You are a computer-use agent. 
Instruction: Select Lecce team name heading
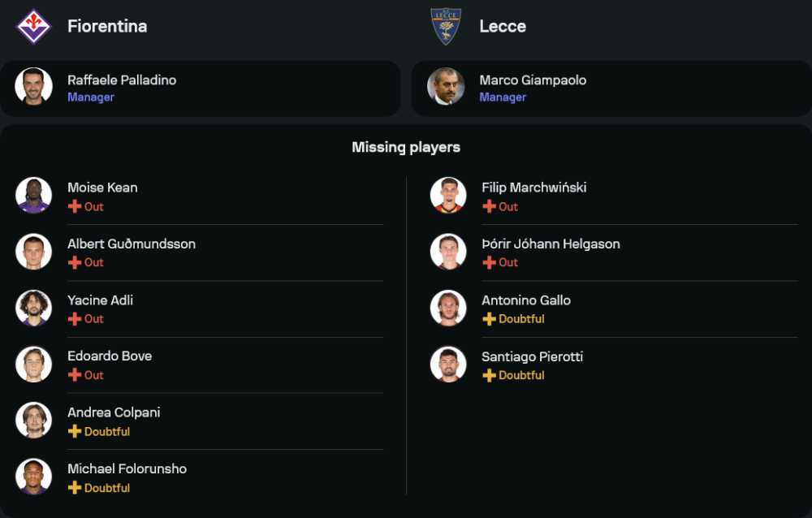503,27
